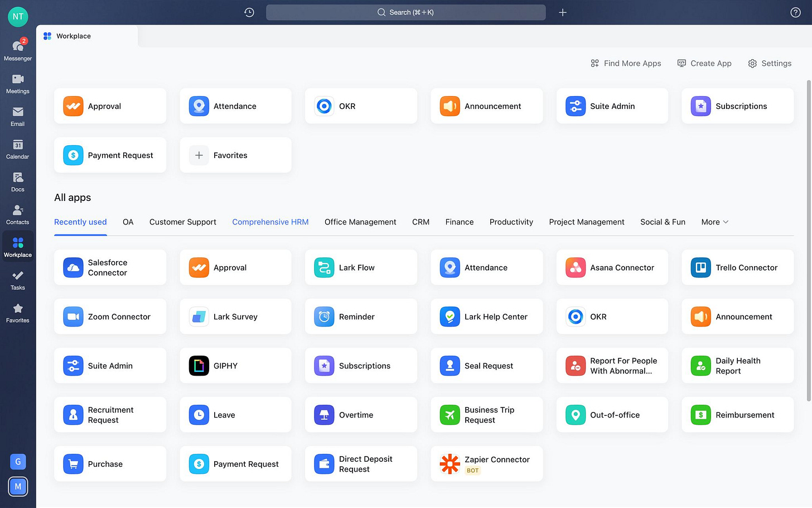Image resolution: width=812 pixels, height=508 pixels.
Task: Open Reimbursement app
Action: click(738, 415)
